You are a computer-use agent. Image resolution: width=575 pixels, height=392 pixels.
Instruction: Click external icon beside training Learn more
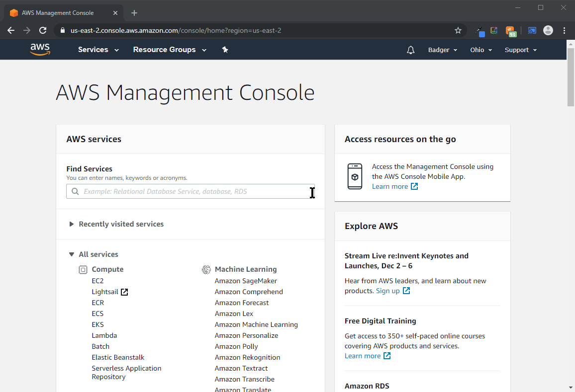tap(387, 356)
